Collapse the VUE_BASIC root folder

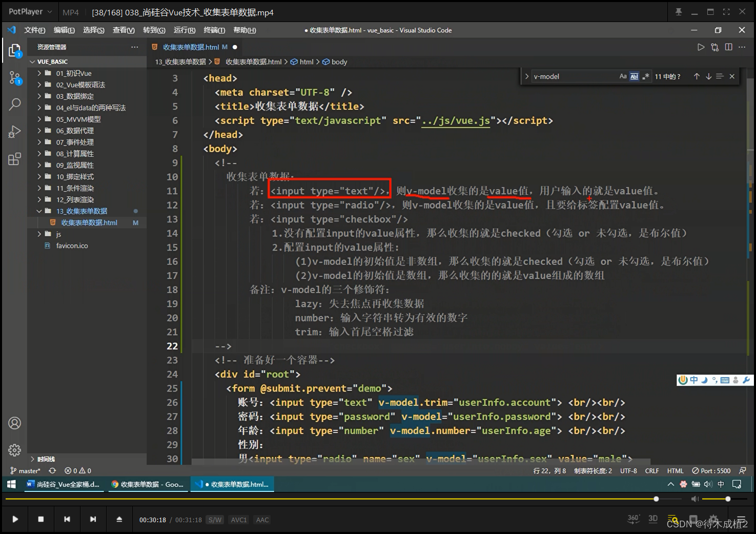click(32, 61)
